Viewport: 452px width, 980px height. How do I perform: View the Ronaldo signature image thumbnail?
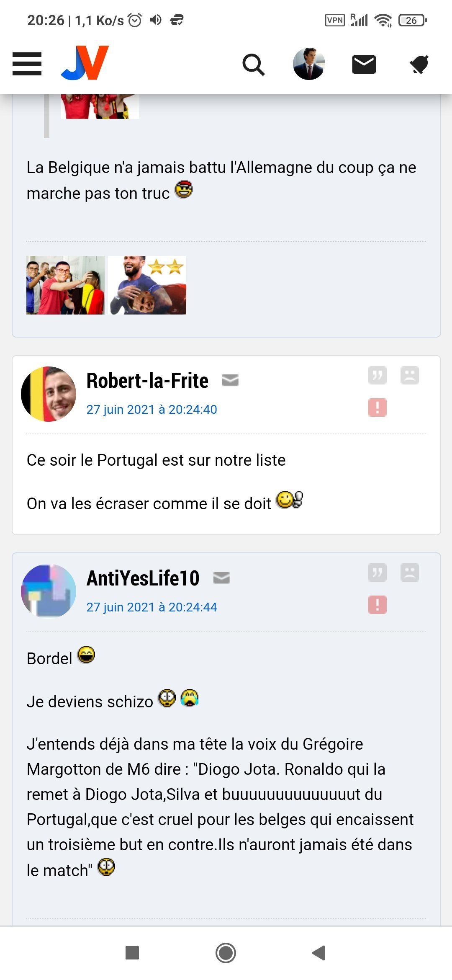(x=65, y=285)
